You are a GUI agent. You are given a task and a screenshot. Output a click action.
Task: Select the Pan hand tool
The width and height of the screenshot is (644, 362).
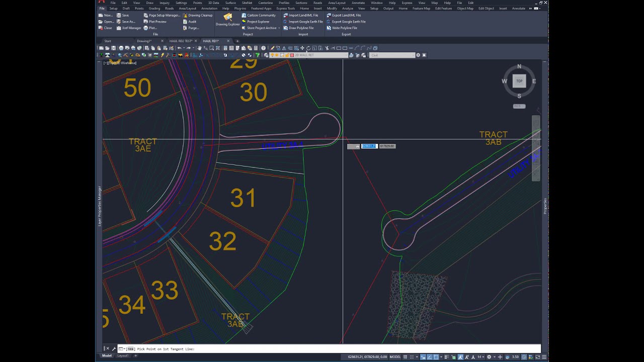coord(199,48)
